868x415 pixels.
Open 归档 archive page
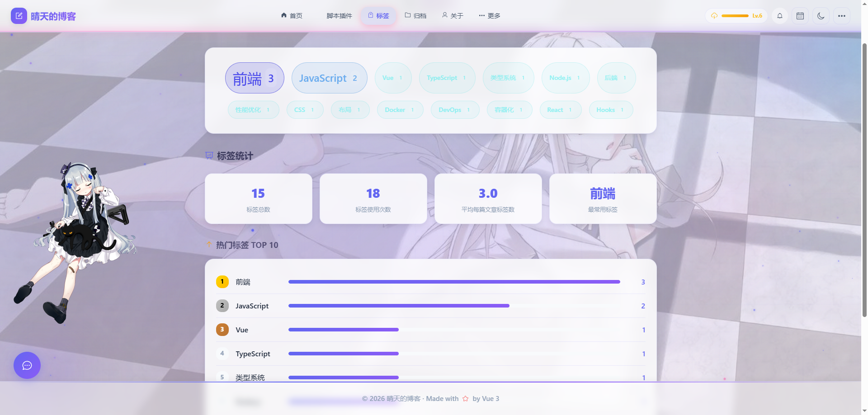coord(415,16)
